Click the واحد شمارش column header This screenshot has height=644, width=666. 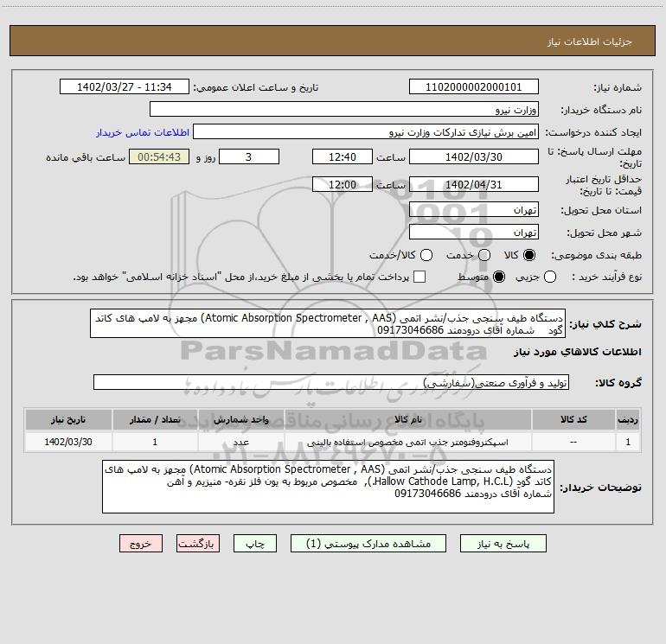coord(240,419)
